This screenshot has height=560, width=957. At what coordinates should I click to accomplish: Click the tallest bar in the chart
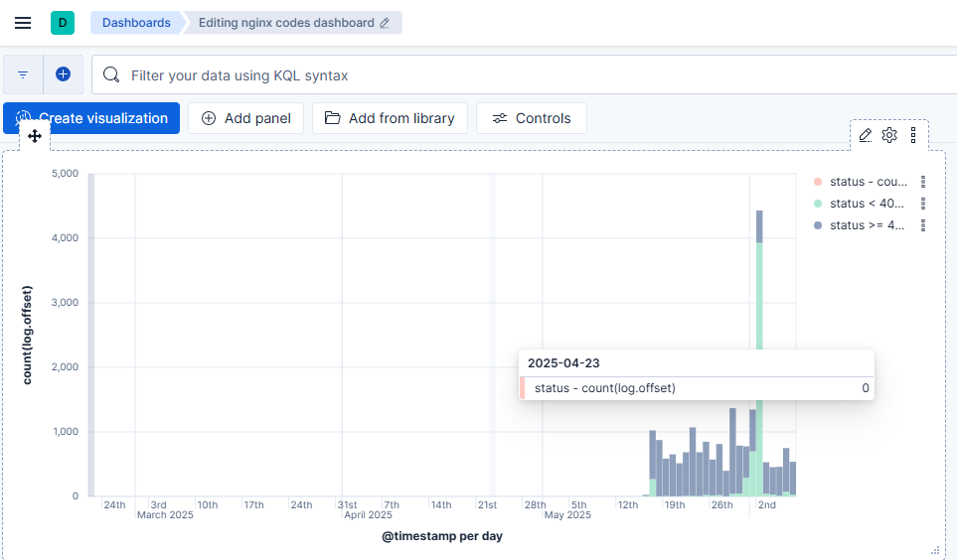(x=759, y=293)
